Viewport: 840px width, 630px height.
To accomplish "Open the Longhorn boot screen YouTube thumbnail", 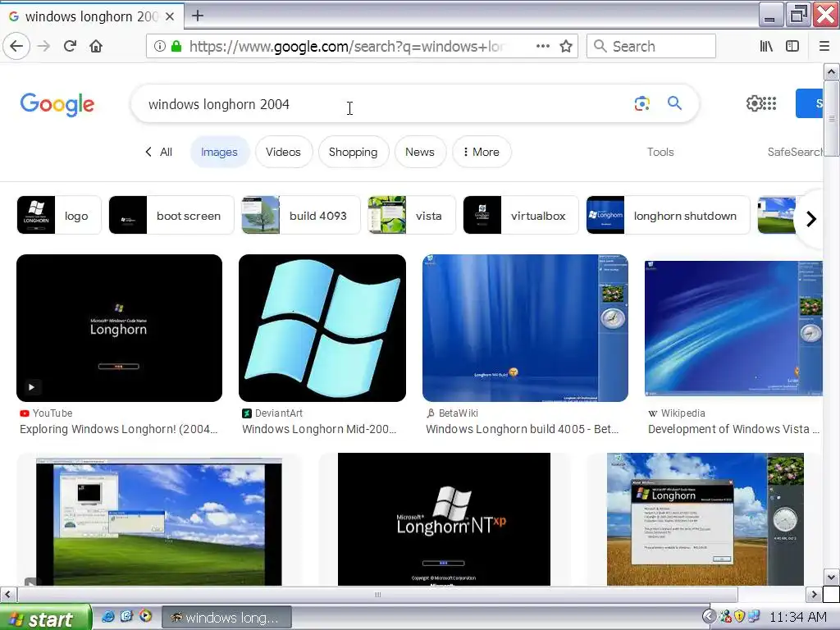I will [120, 328].
